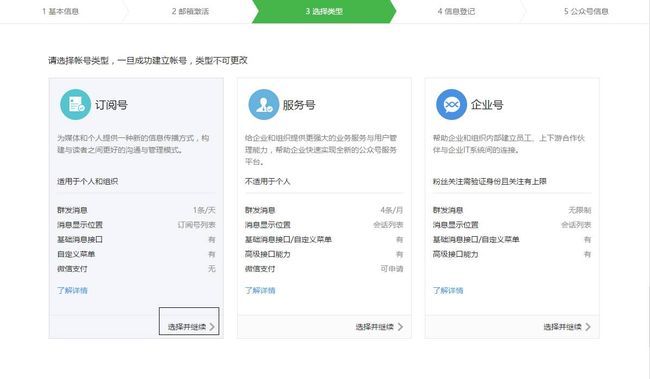Choose 选择并继续 under 订阅号
Image resolution: width=650 pixels, height=379 pixels.
pos(191,327)
